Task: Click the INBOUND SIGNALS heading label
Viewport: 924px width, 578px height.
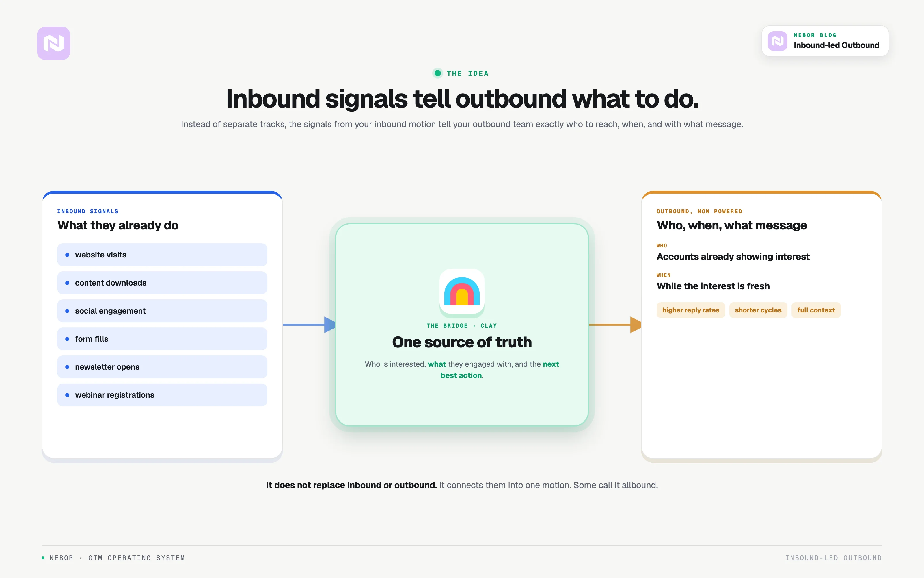Action: click(x=88, y=211)
